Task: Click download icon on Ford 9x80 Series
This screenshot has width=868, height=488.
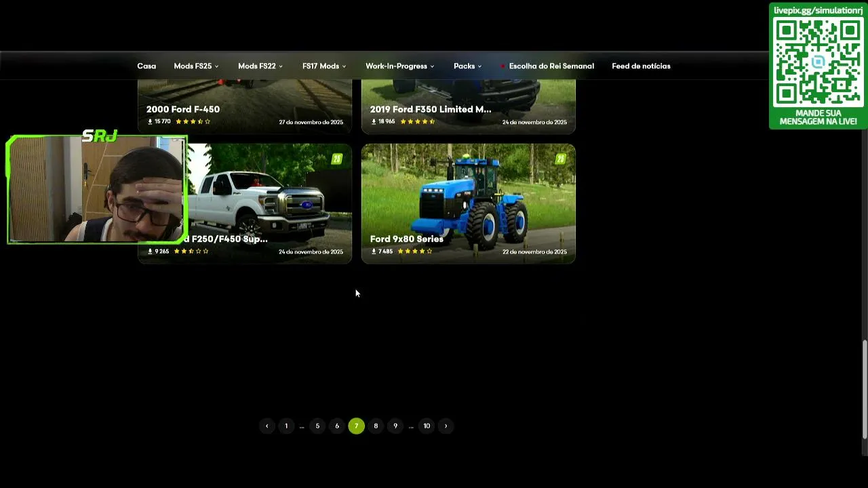Action: (374, 251)
